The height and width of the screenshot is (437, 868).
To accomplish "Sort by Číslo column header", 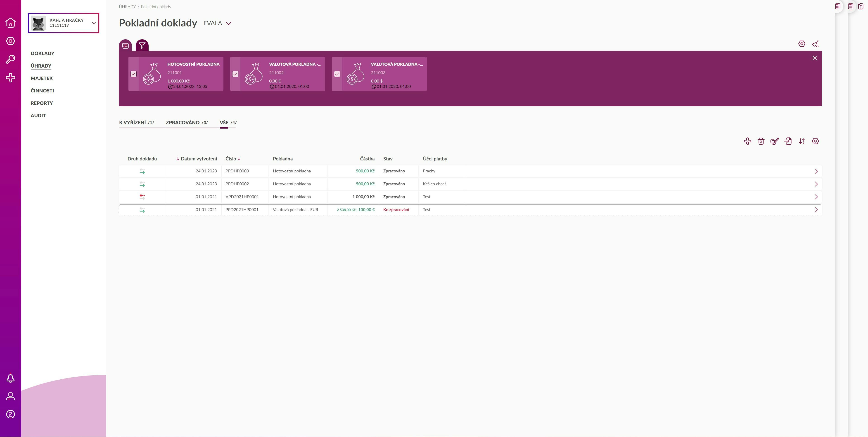I will tap(233, 159).
